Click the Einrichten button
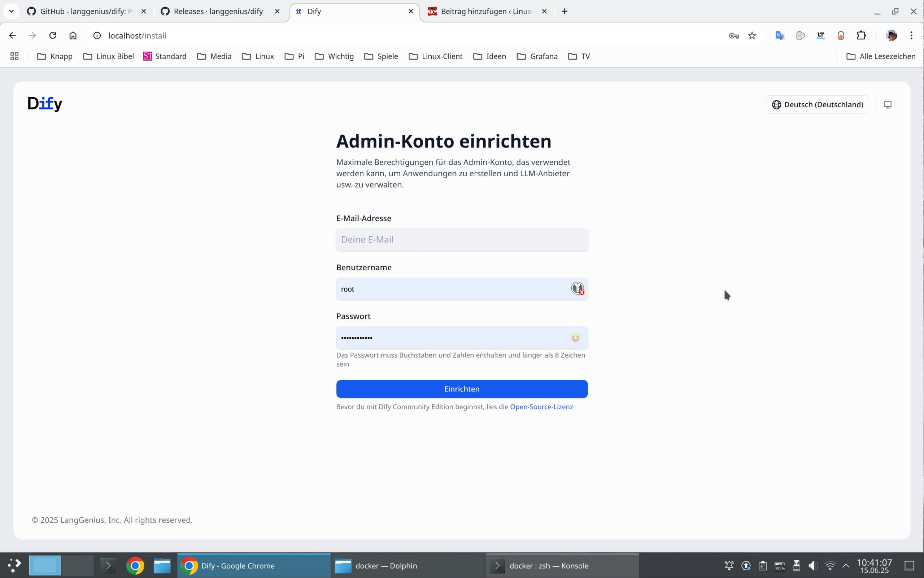This screenshot has height=578, width=924. 462,389
